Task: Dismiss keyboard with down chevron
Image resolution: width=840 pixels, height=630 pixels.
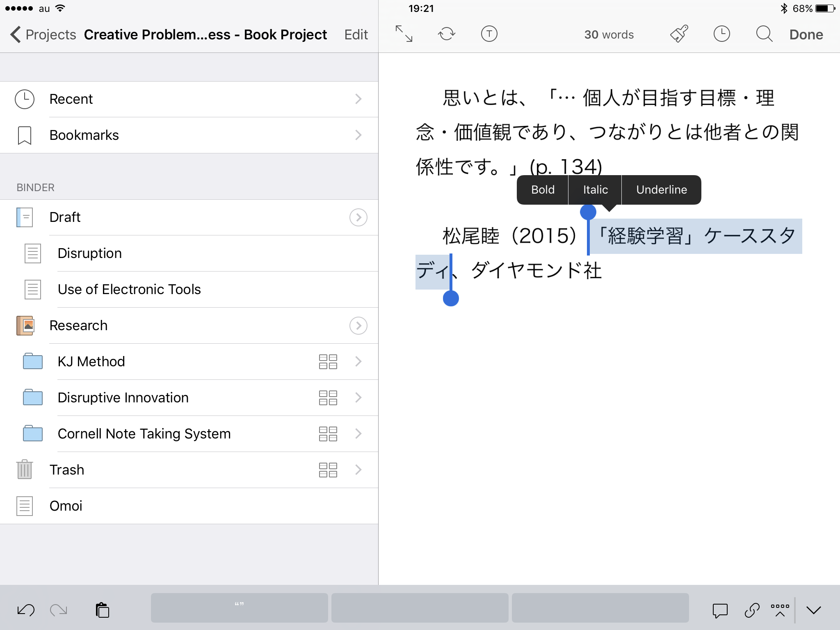Action: coord(814,610)
